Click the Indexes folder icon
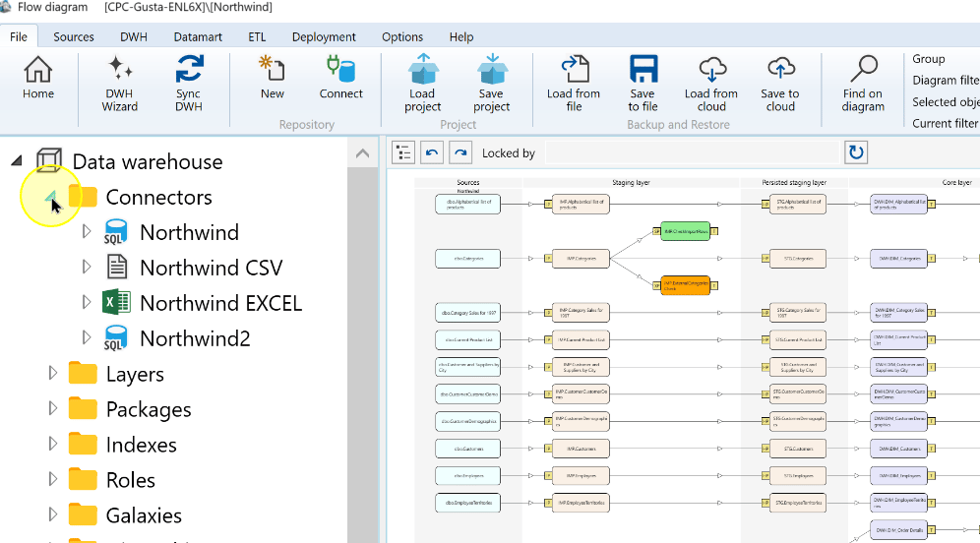Image resolution: width=980 pixels, height=543 pixels. click(x=83, y=445)
